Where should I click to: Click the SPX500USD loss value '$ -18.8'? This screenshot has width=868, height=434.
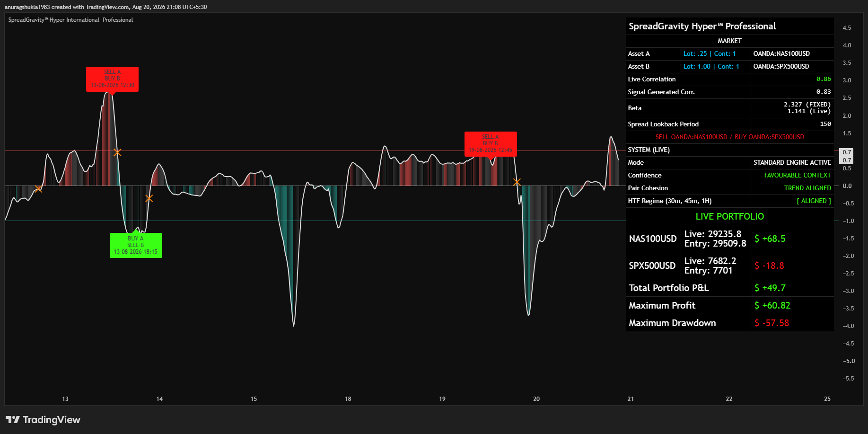[769, 266]
